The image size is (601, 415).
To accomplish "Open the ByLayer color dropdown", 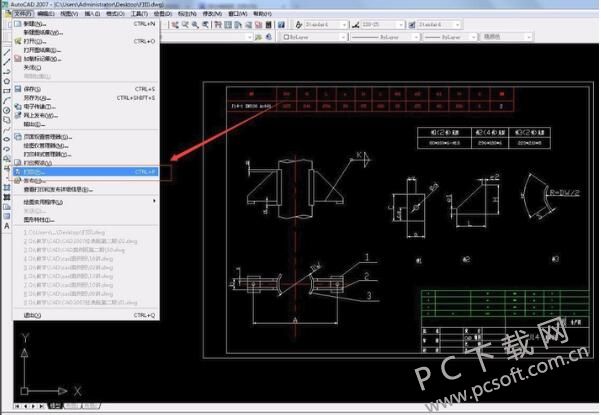I will tap(314, 37).
